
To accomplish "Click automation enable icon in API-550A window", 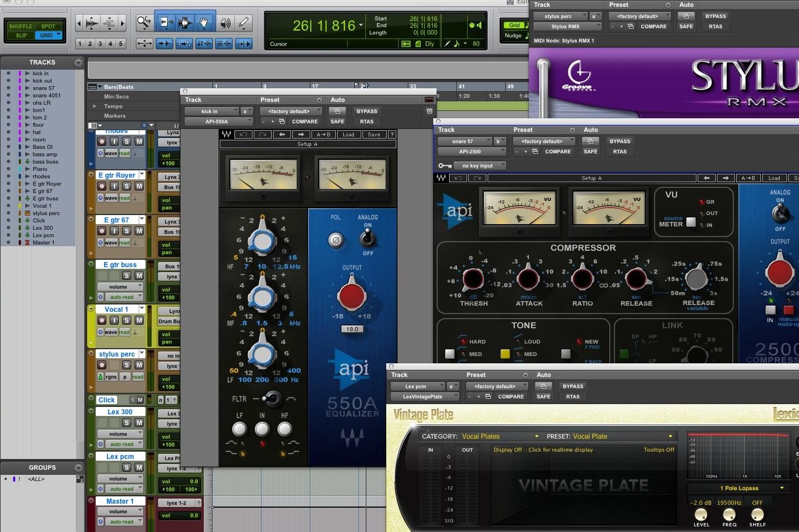I will (337, 111).
